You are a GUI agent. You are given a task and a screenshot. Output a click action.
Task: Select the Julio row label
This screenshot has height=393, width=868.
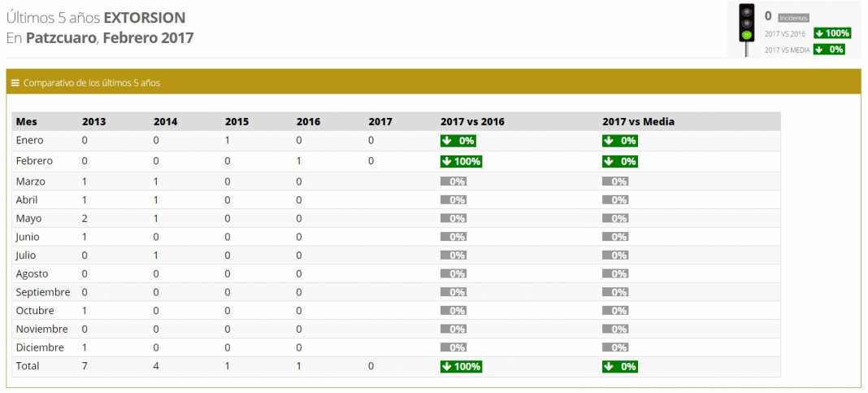[x=25, y=255]
